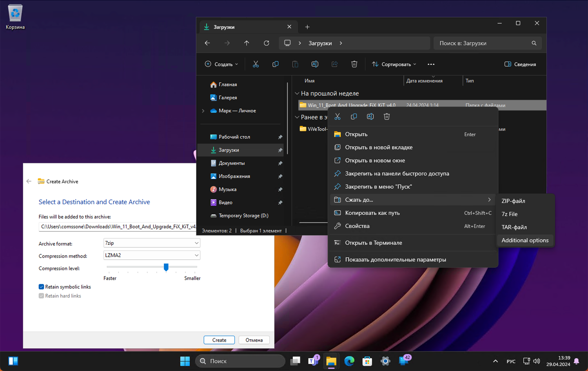Open the Archive format dropdown
This screenshot has width=588, height=371.
click(x=152, y=243)
